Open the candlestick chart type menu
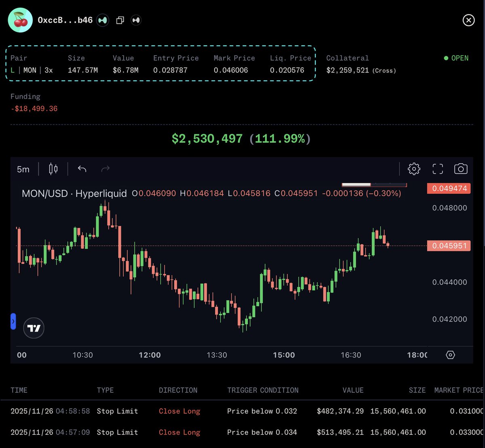Image resolution: width=485 pixels, height=448 pixels. click(53, 169)
